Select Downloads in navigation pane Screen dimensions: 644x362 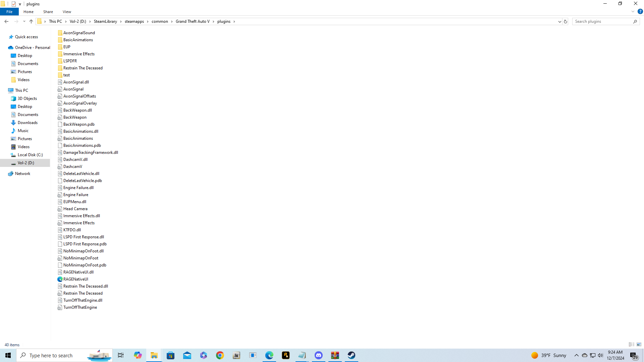(28, 123)
